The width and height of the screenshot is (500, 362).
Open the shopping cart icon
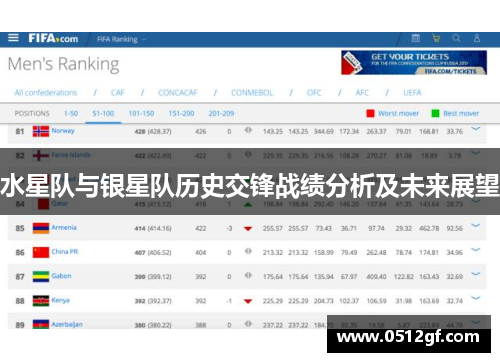click(x=436, y=38)
